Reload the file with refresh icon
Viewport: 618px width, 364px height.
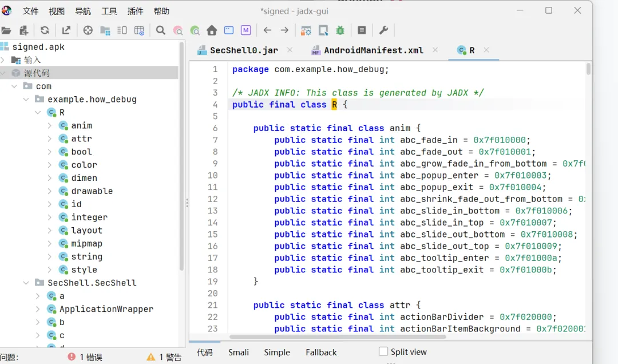click(45, 30)
